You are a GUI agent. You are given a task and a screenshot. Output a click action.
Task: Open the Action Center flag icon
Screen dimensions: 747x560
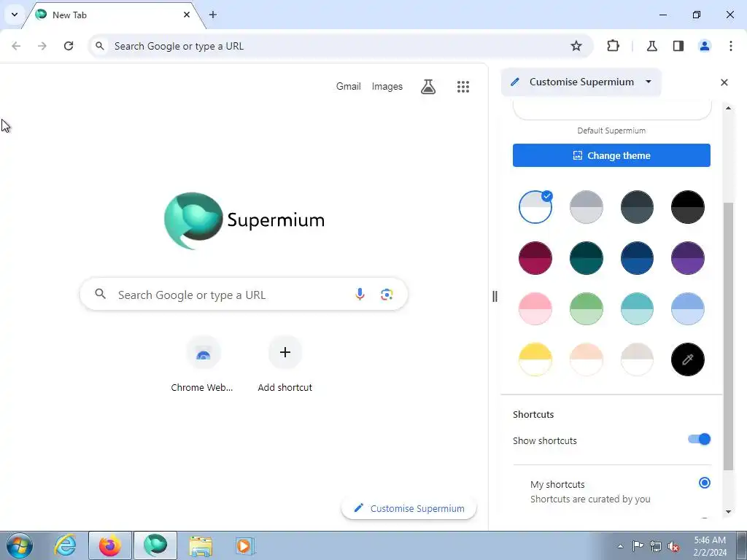[x=638, y=546]
